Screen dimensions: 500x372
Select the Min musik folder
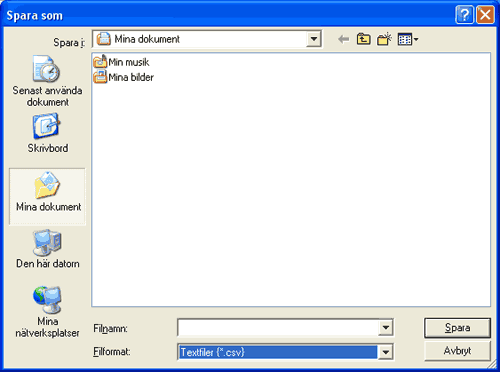click(x=121, y=62)
